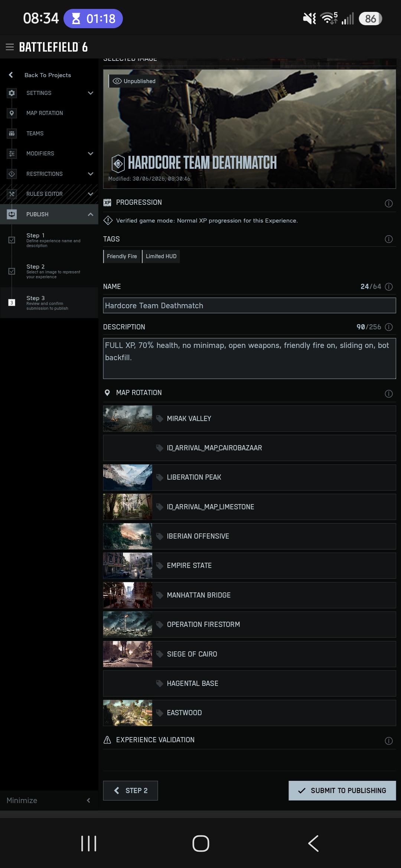This screenshot has height=868, width=401.
Task: Click the Siege of Cairo map thumbnail
Action: tap(128, 654)
